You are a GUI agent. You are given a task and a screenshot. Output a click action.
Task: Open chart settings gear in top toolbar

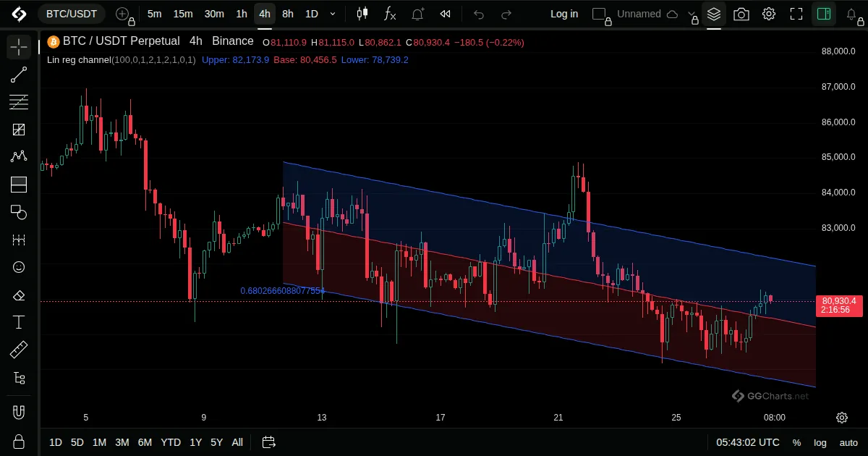(x=769, y=14)
